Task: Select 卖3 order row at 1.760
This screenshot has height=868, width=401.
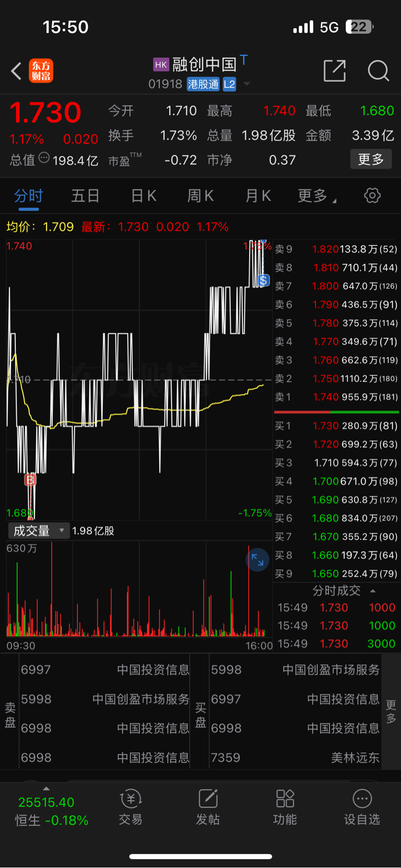Action: point(336,360)
